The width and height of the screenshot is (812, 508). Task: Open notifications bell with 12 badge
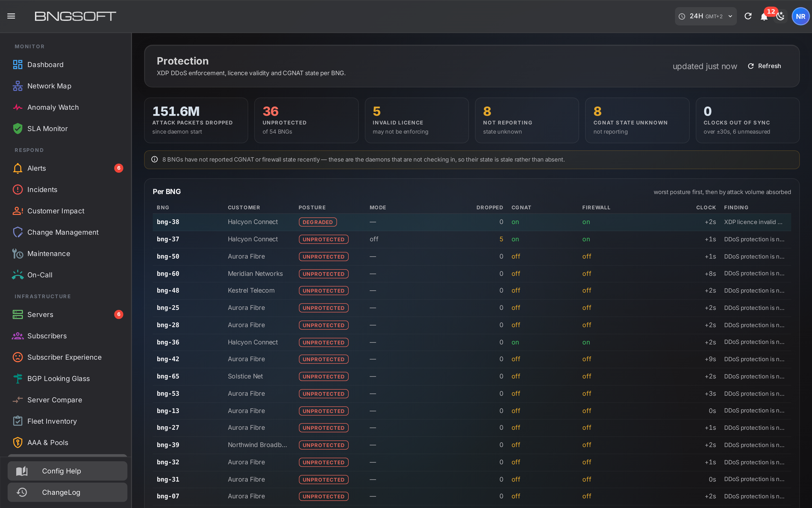(764, 16)
